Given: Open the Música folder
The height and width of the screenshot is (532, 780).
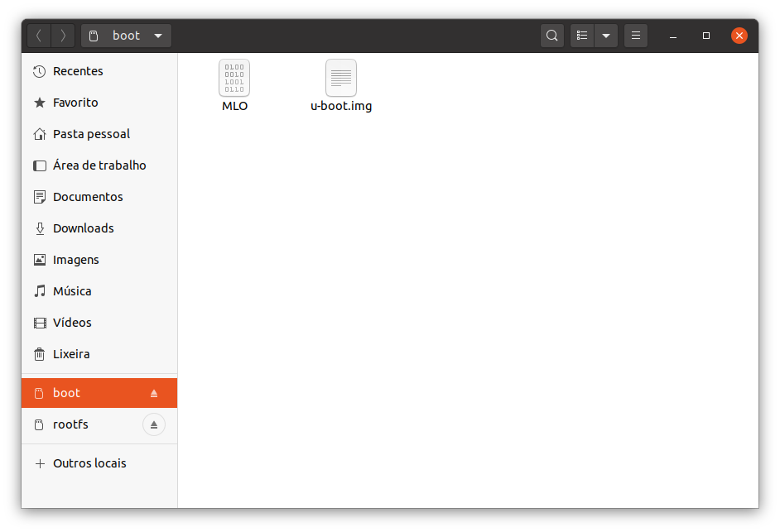Looking at the screenshot, I should [99, 291].
